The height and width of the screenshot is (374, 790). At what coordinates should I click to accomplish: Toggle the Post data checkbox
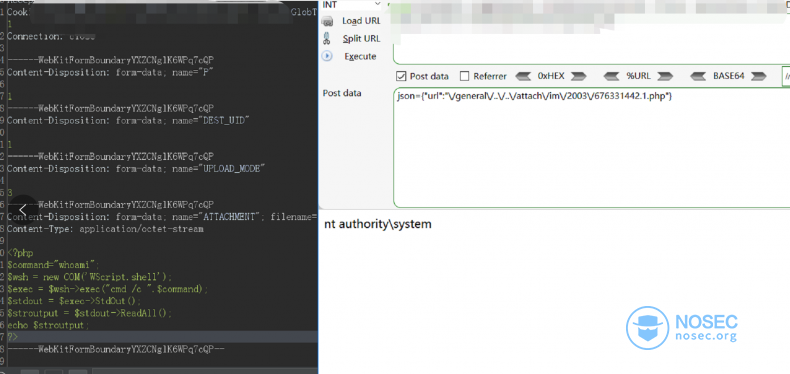pos(401,76)
